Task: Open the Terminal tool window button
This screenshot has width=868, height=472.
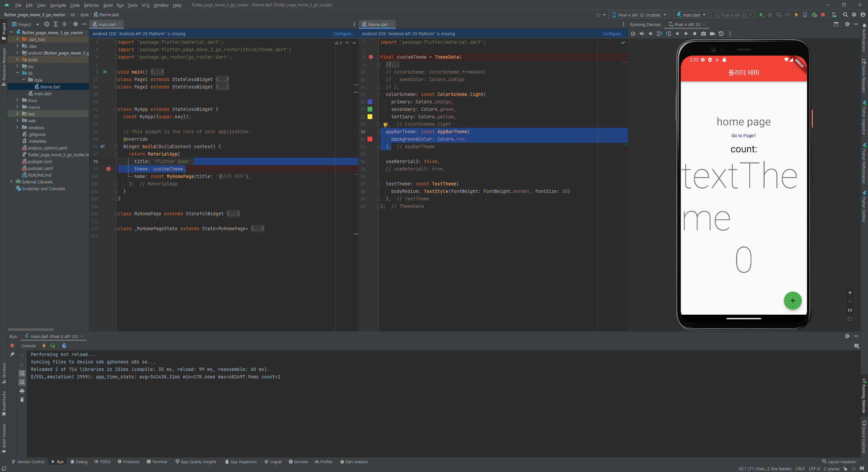Action: tap(157, 462)
